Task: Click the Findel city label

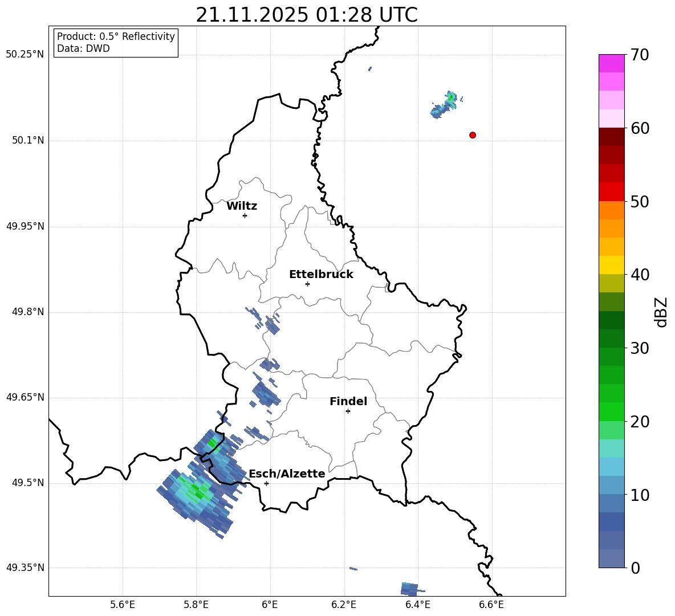Action: 348,401
